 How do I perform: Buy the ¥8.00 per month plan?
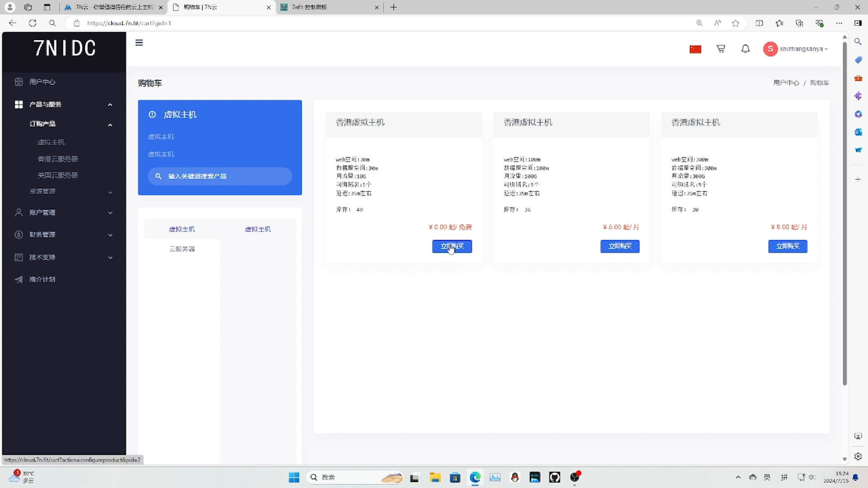tap(788, 246)
